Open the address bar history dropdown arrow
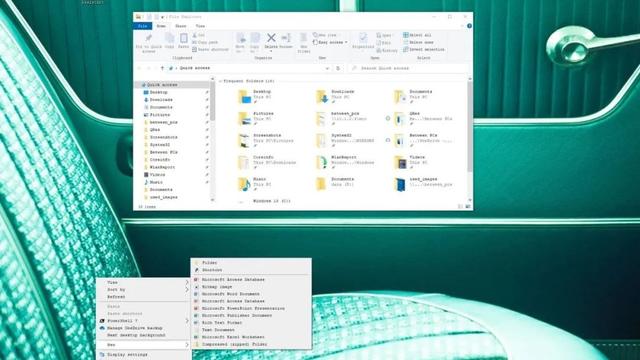 pyautogui.click(x=327, y=69)
